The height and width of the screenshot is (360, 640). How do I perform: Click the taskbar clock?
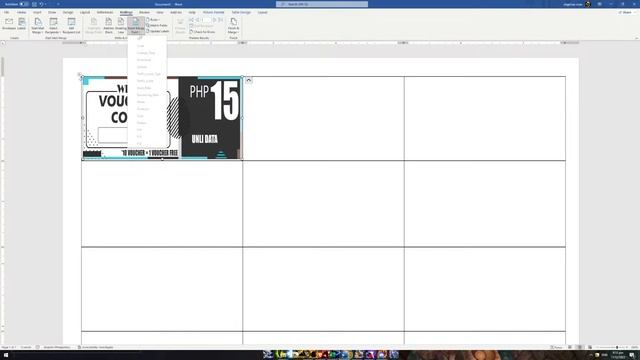point(618,355)
